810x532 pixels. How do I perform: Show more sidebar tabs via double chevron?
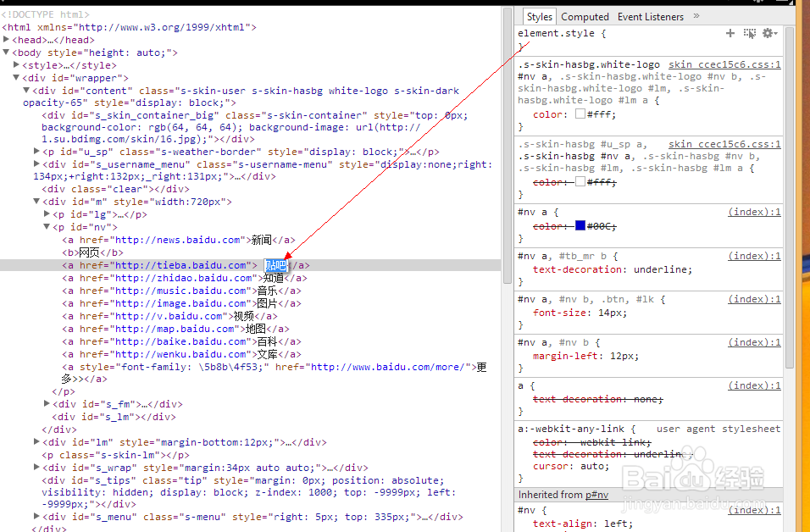coord(696,16)
